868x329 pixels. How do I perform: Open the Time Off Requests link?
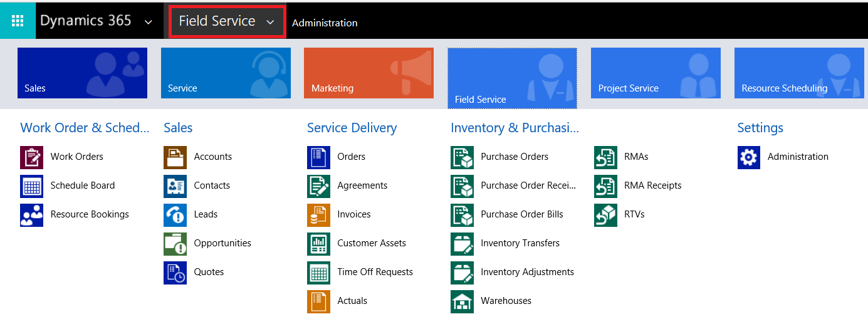click(x=375, y=272)
